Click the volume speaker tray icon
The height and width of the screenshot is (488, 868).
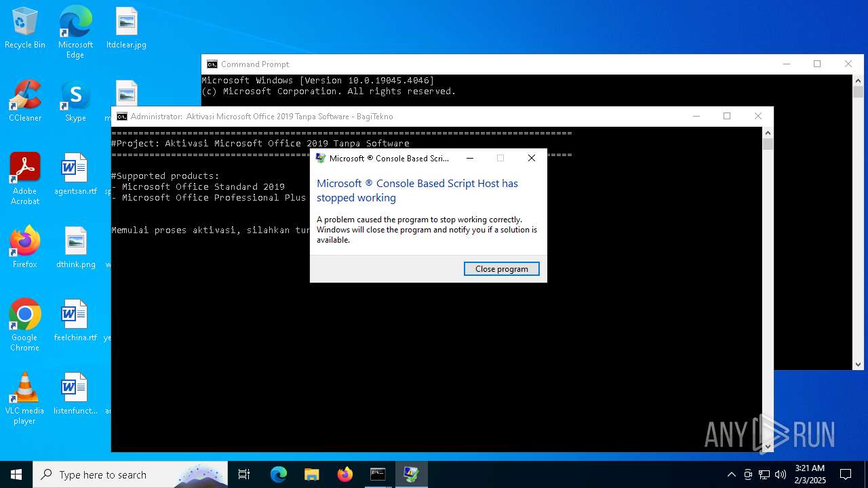781,474
